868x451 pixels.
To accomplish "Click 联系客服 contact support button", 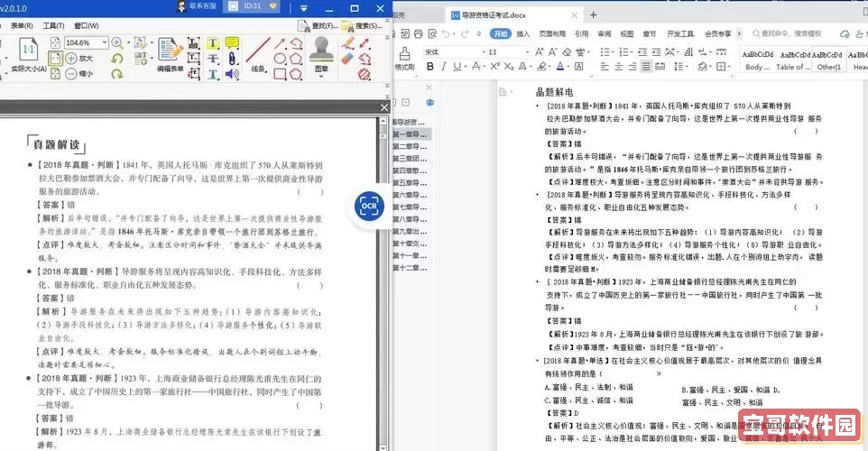I will [197, 6].
